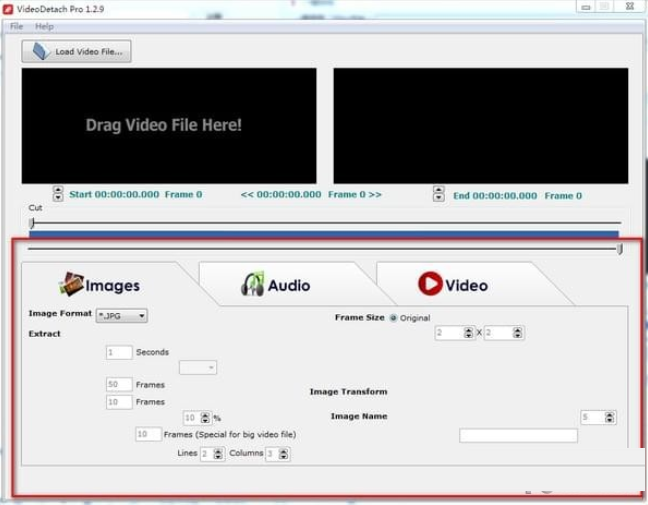Click the Start time stepper
This screenshot has height=505, width=648.
tap(58, 193)
